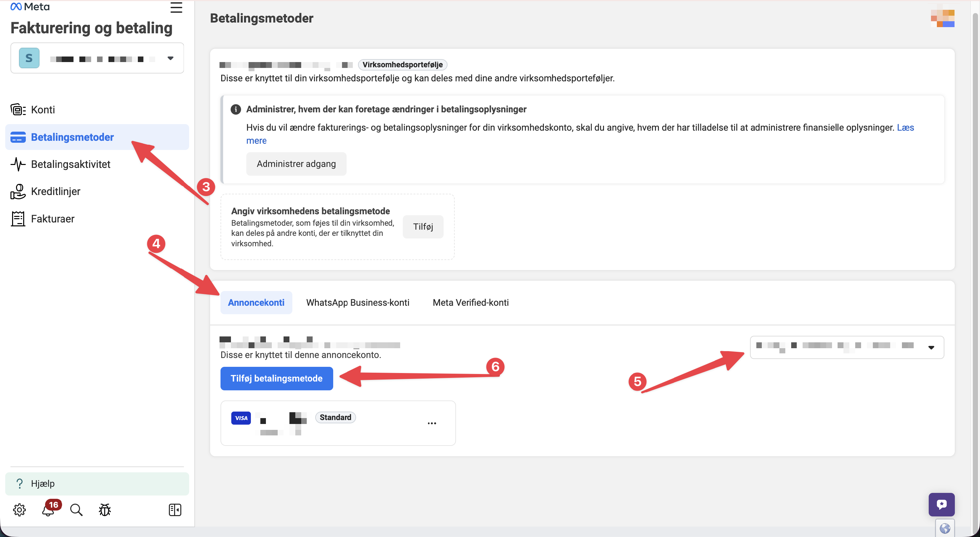
Task: Click the Meta logo
Action: pyautogui.click(x=30, y=7)
